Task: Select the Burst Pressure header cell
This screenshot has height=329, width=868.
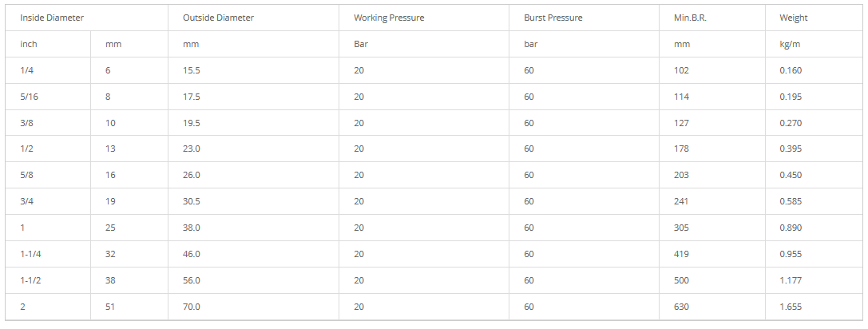Action: click(553, 18)
